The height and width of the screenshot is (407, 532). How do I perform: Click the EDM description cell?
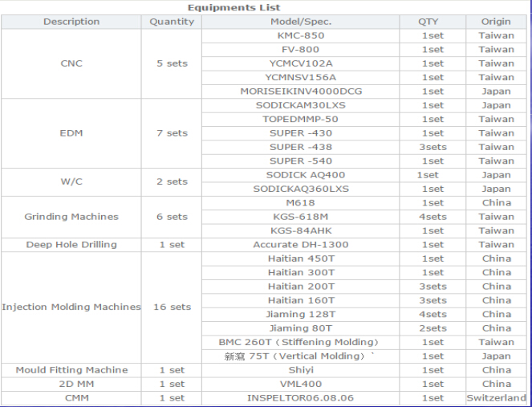pyautogui.click(x=71, y=133)
